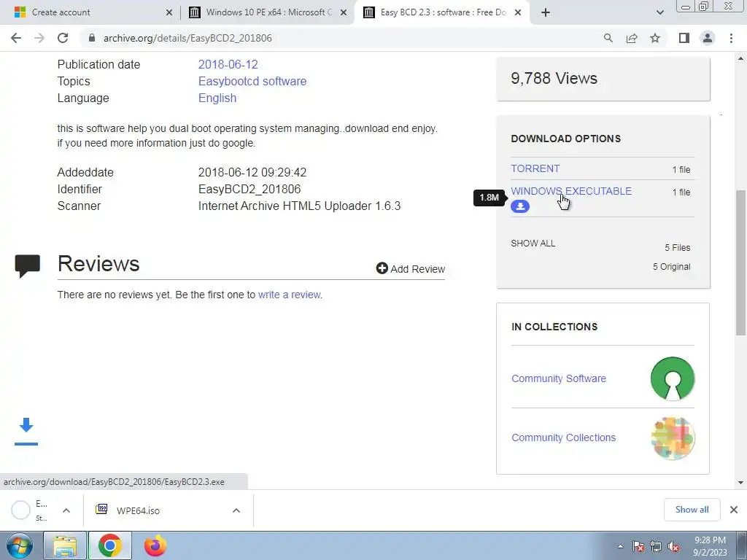Click the Community Collections thumbnail image
747x560 pixels.
coord(672,437)
